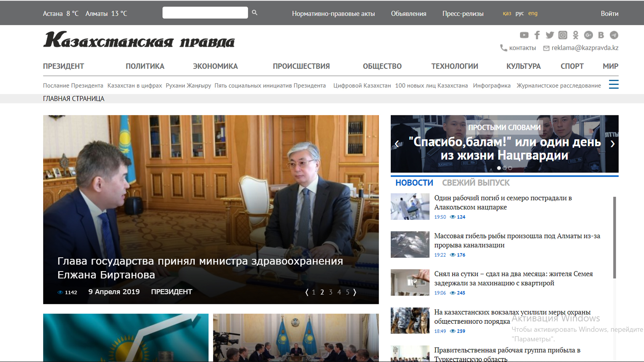Open the VKontakte social icon
The image size is (644, 362).
coord(601,35)
